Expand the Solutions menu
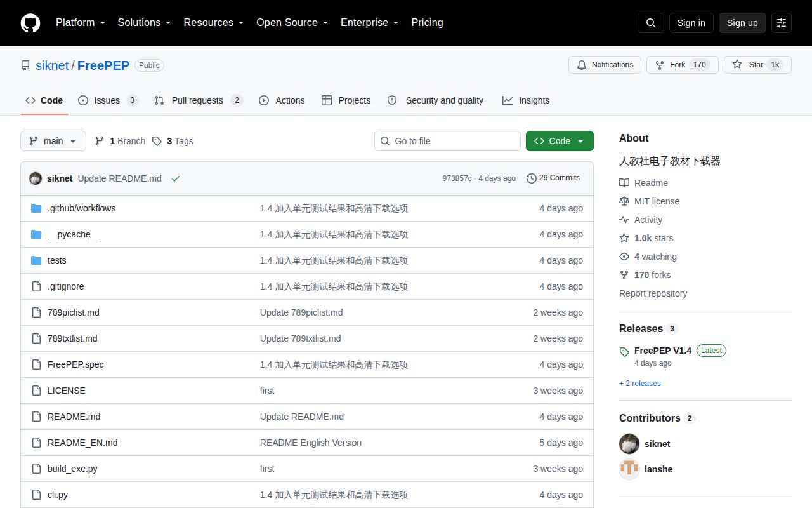This screenshot has height=508, width=812. click(145, 22)
